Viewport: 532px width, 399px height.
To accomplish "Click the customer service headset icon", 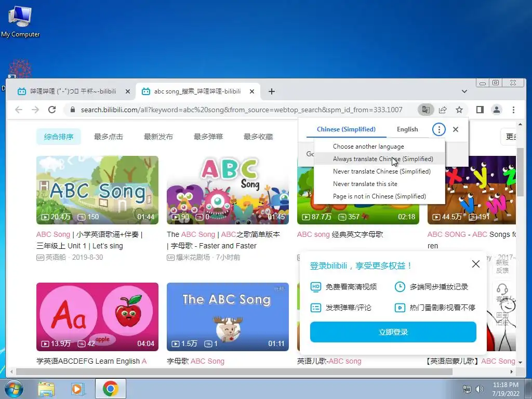I will click(x=502, y=289).
